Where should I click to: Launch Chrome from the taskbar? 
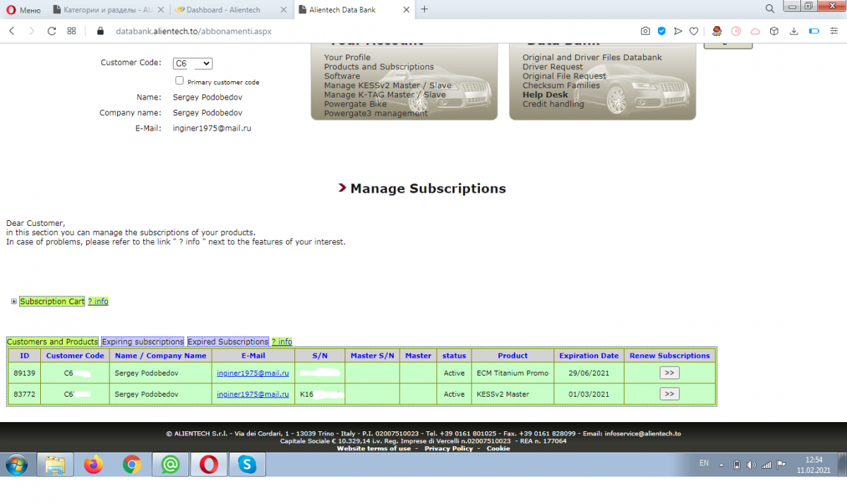(131, 464)
